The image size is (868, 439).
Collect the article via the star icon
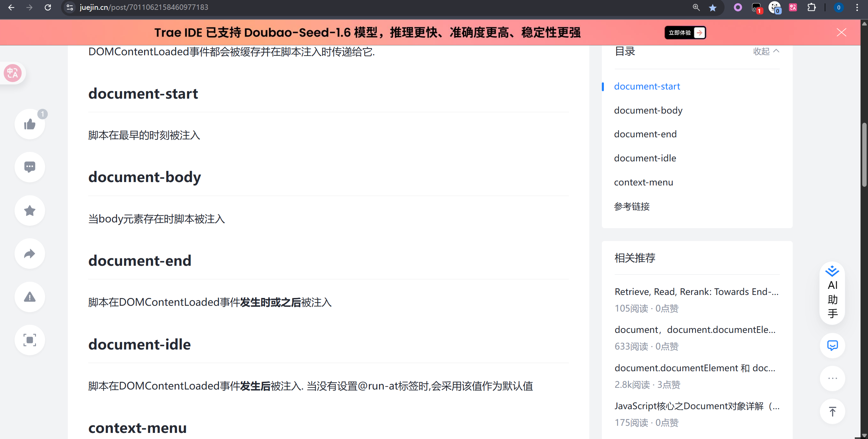coord(30,210)
